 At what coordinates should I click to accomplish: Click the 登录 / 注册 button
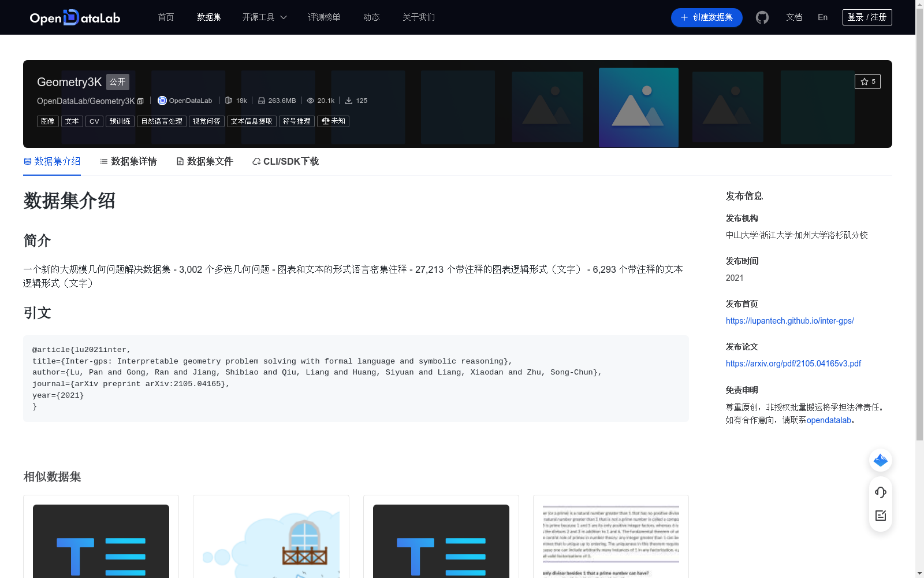coord(867,17)
